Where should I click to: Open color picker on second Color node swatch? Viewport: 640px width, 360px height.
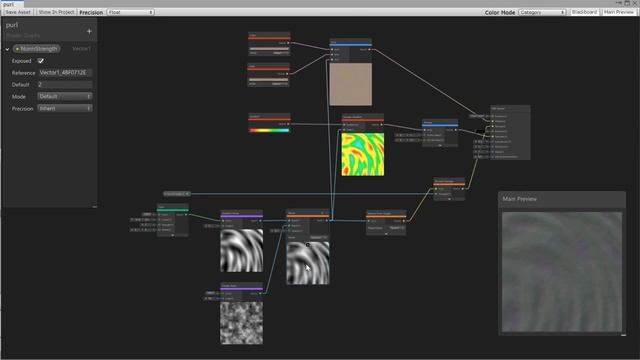(269, 80)
